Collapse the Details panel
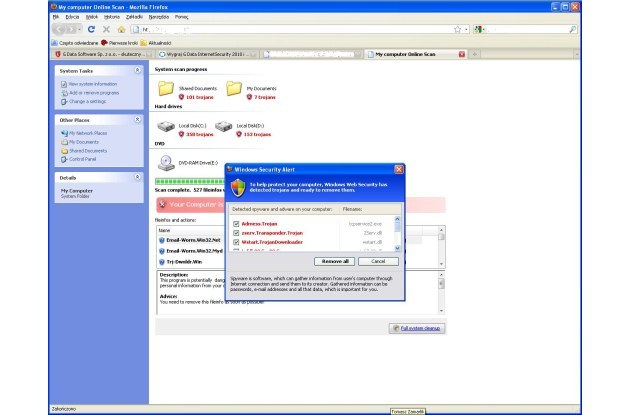This screenshot has width=625, height=415. pyautogui.click(x=138, y=177)
